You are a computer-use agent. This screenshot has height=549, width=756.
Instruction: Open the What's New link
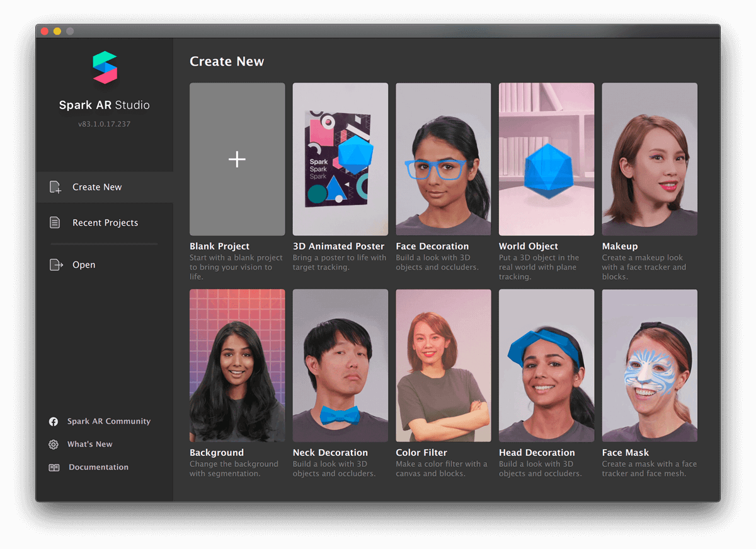click(x=90, y=444)
